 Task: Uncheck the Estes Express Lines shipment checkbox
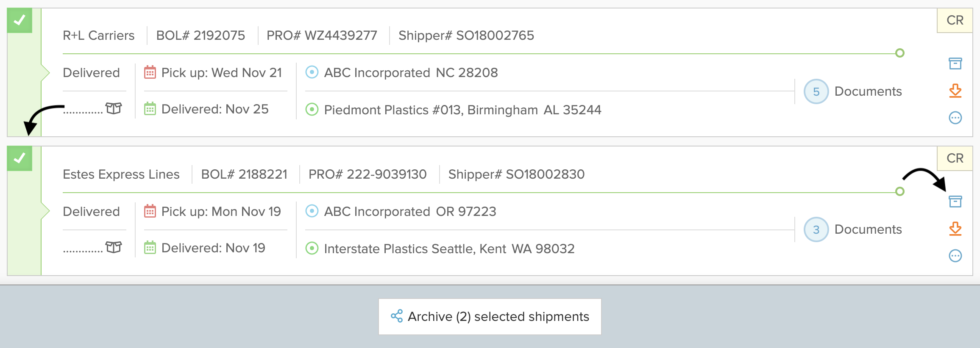tap(19, 158)
